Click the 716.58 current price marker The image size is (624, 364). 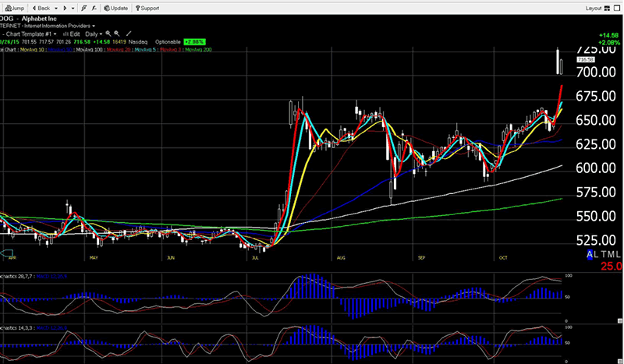click(x=587, y=59)
